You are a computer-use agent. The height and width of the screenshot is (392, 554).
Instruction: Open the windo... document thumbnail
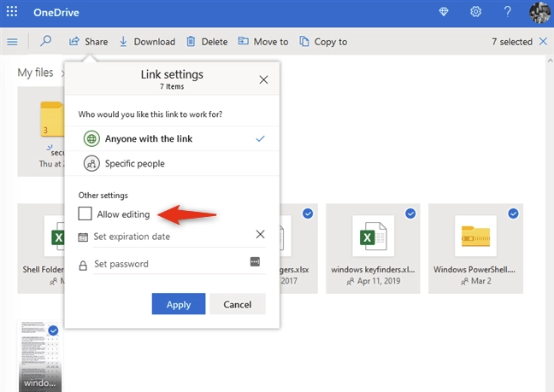pyautogui.click(x=39, y=355)
